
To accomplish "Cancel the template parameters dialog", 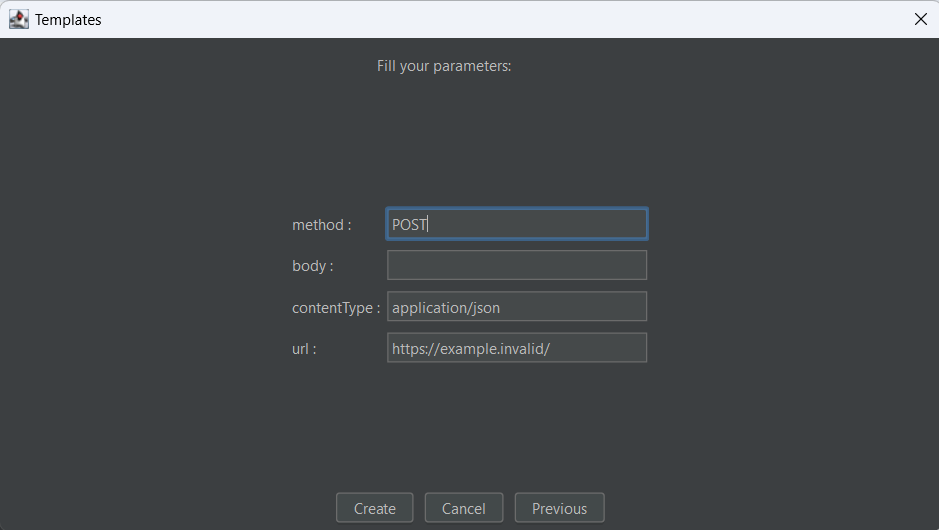I will tap(463, 508).
